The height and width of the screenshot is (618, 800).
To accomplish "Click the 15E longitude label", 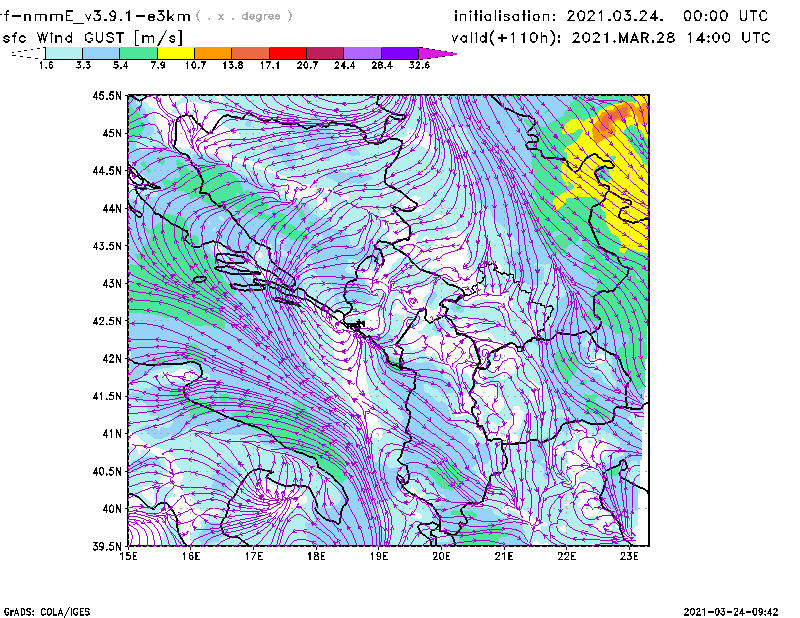I will pyautogui.click(x=128, y=556).
